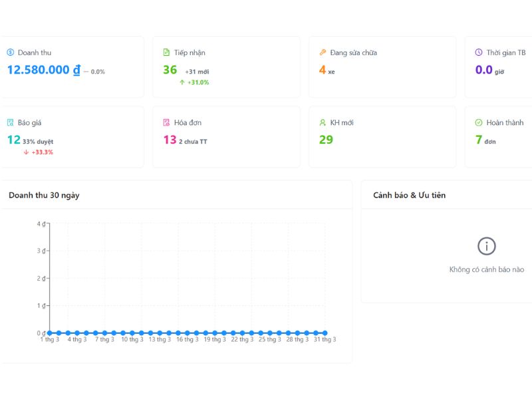Click the Hóa đơn invoice icon
Viewport: 532px width, 399px height.
[x=166, y=123]
